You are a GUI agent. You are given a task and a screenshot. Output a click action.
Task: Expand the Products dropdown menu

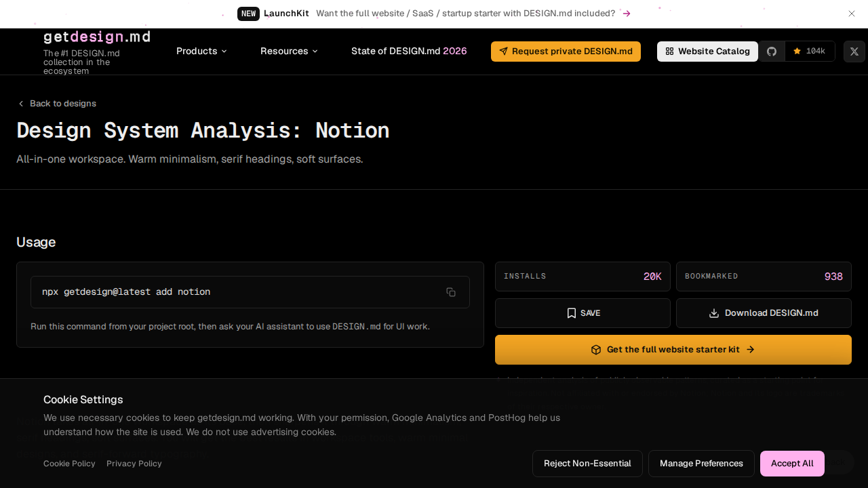(x=201, y=51)
